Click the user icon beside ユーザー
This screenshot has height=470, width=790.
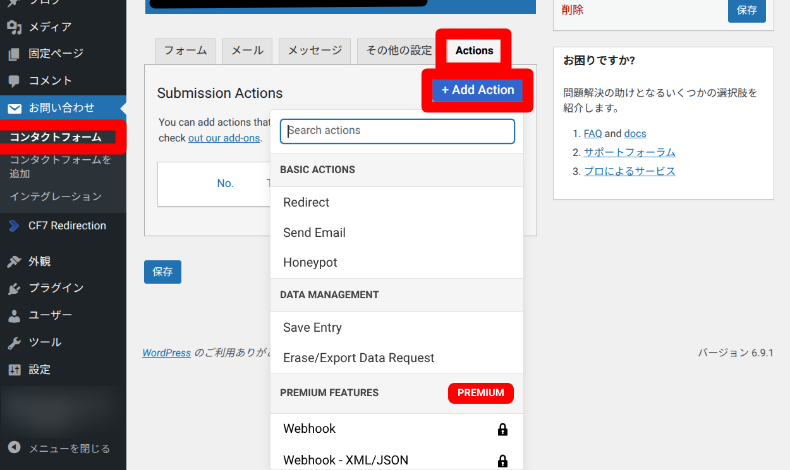click(x=15, y=315)
